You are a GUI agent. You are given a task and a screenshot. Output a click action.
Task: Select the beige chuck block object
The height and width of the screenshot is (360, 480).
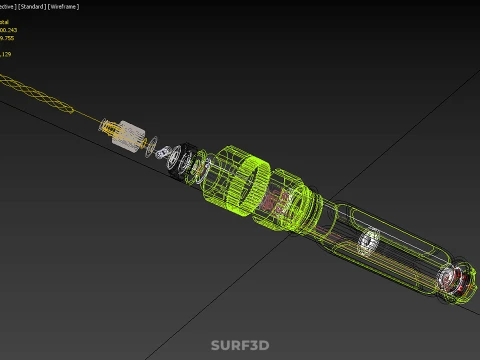click(x=129, y=136)
